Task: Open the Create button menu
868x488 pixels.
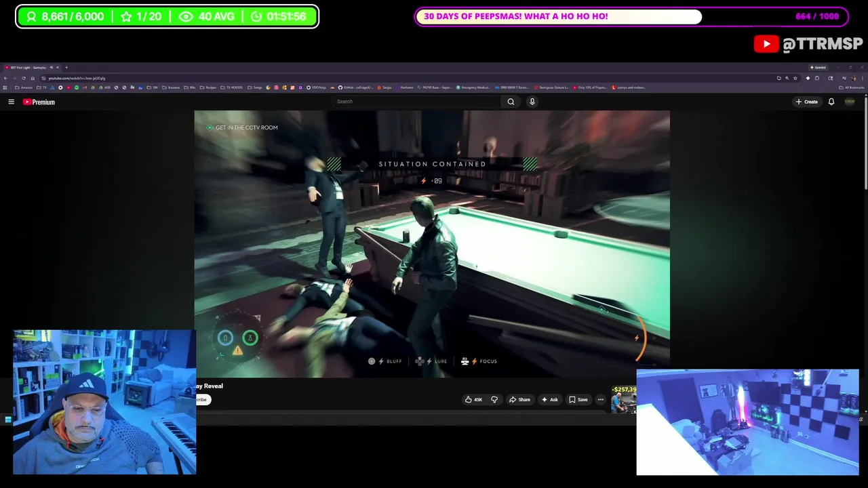Action: click(807, 102)
